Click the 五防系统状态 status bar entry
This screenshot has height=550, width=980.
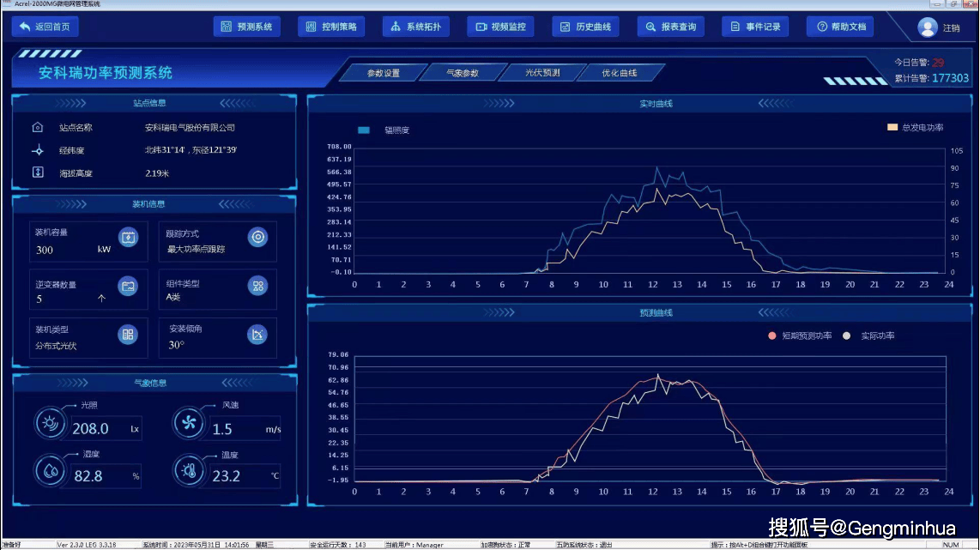(x=584, y=545)
